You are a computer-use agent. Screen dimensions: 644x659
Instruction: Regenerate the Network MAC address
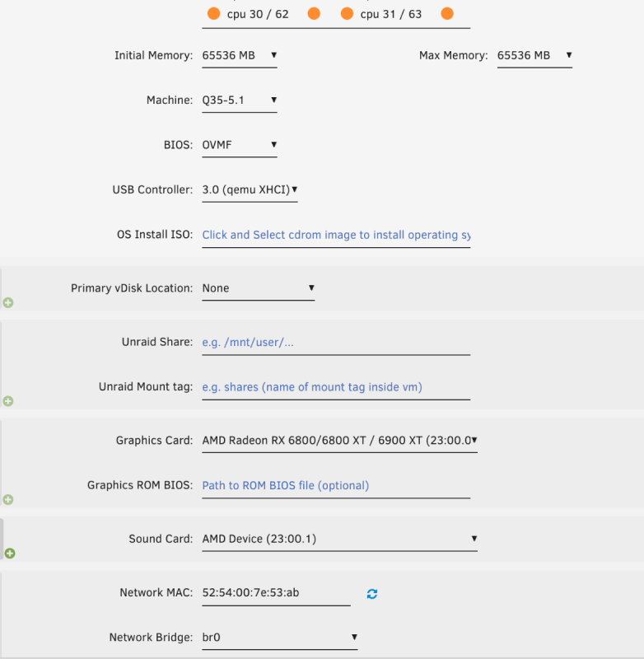[372, 593]
